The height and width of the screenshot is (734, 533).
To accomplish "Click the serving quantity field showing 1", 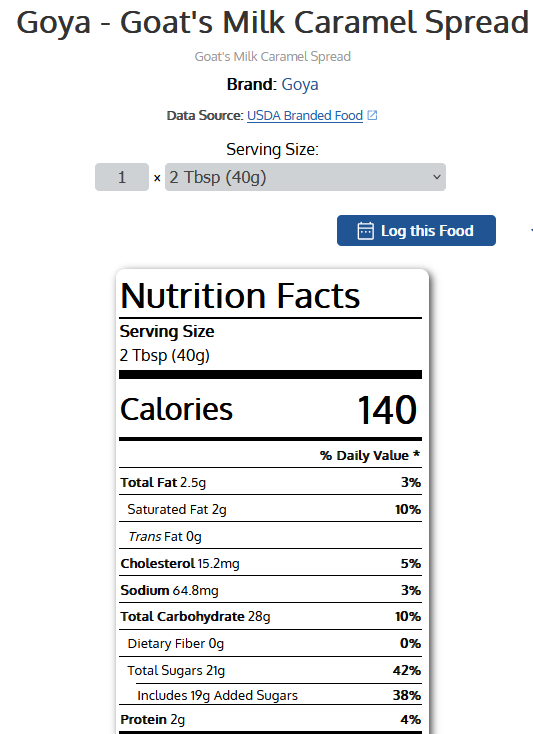I will 122,177.
